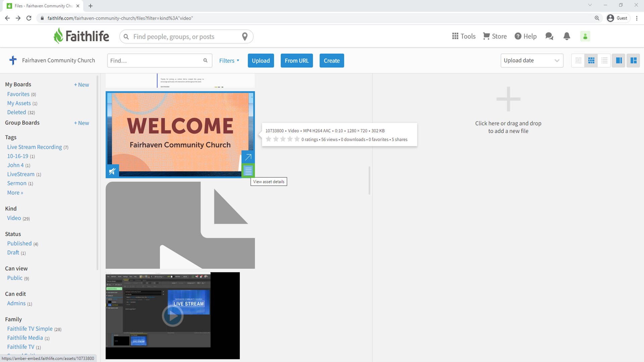644x362 pixels.
Task: Expand the Filters dropdown
Action: click(229, 61)
